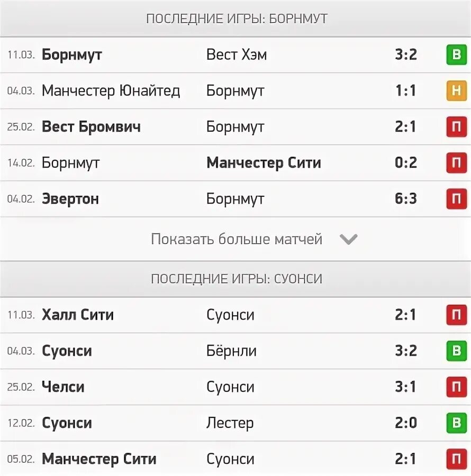Click red loss badge for Вест Бромвич match

coord(456,126)
